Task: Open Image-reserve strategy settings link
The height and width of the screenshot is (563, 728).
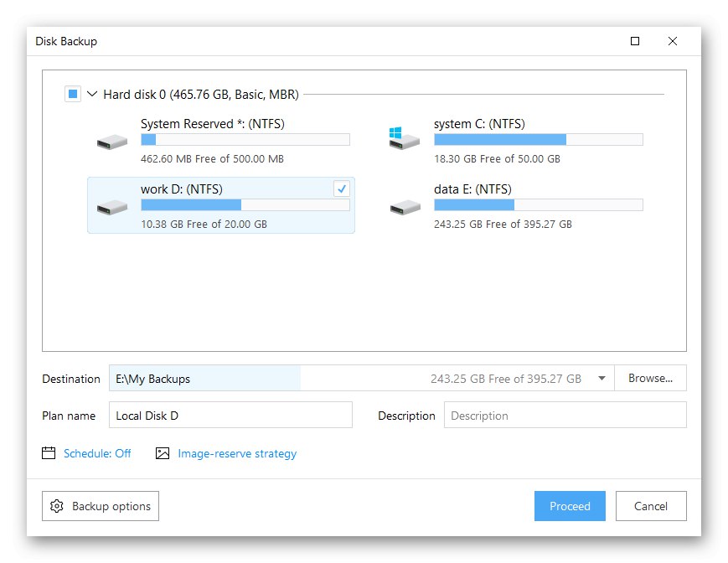Action: 237,453
